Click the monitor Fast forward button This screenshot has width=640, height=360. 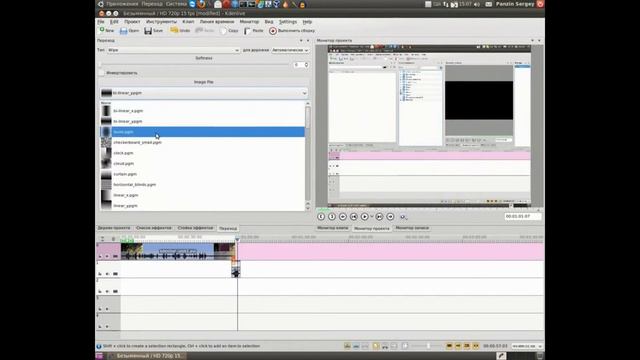[x=390, y=217]
